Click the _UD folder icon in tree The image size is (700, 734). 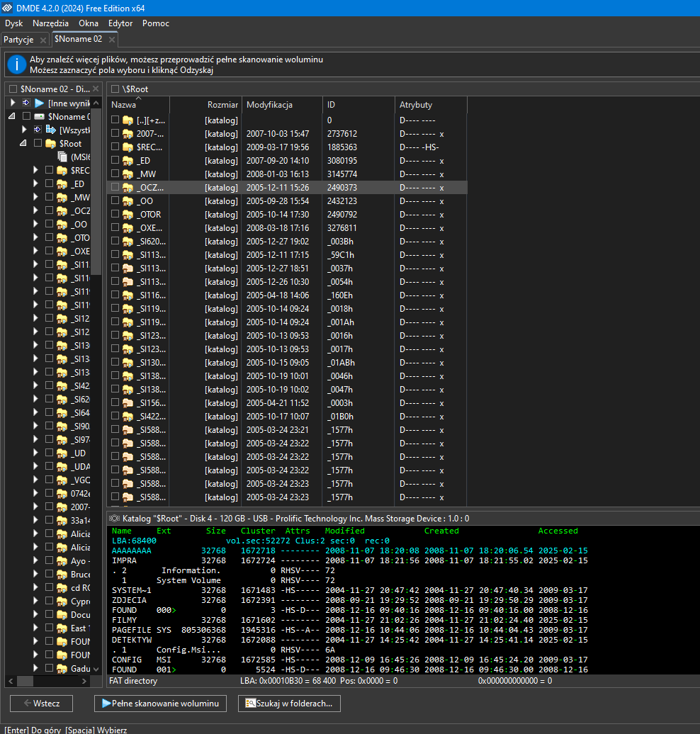click(62, 453)
